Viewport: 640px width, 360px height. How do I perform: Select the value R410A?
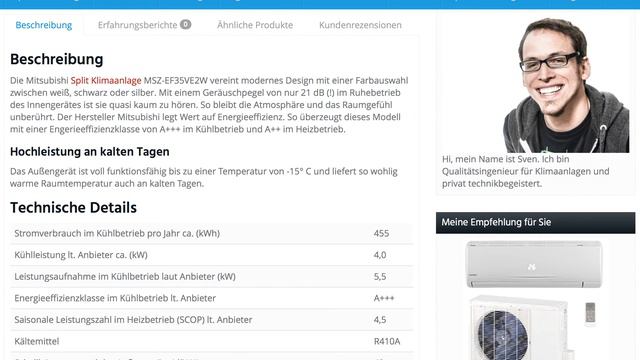point(387,342)
